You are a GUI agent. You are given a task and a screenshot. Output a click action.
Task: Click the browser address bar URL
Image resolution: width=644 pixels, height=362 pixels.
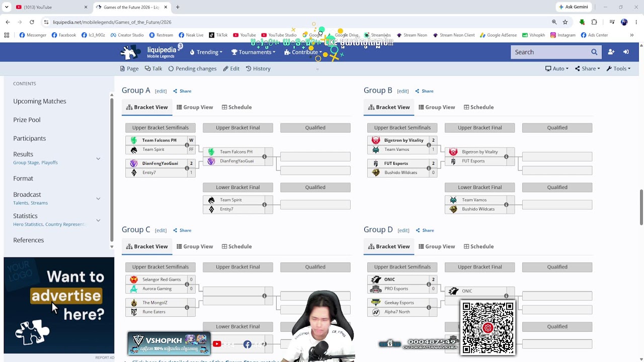tap(112, 22)
